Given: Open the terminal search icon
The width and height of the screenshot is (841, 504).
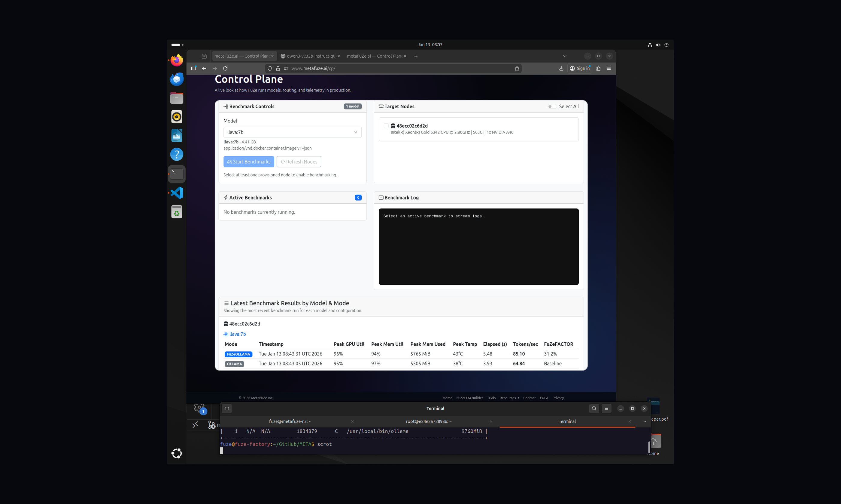Looking at the screenshot, I should pyautogui.click(x=594, y=408).
